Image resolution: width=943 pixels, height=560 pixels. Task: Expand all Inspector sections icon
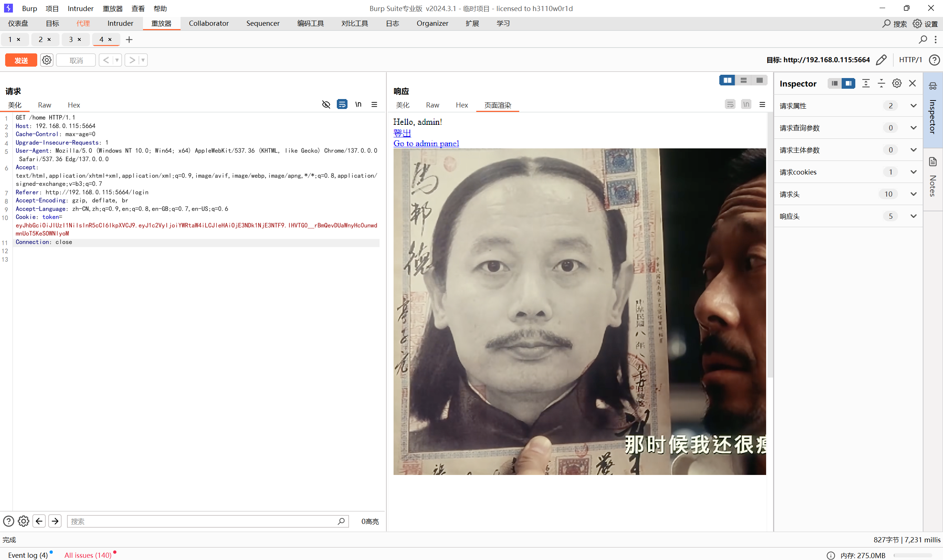click(866, 84)
